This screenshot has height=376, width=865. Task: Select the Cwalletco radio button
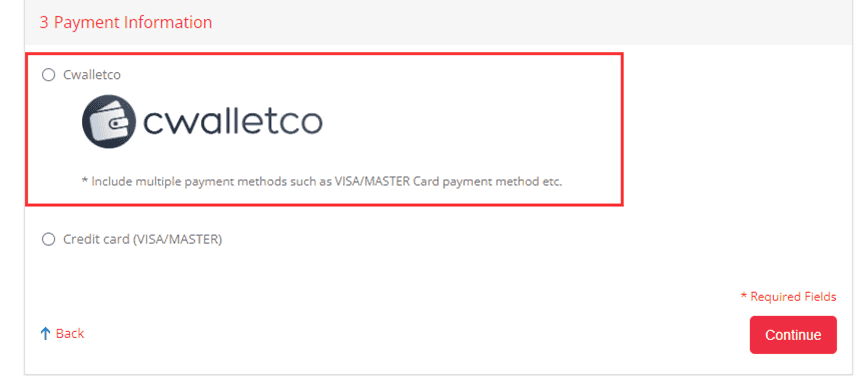point(49,74)
